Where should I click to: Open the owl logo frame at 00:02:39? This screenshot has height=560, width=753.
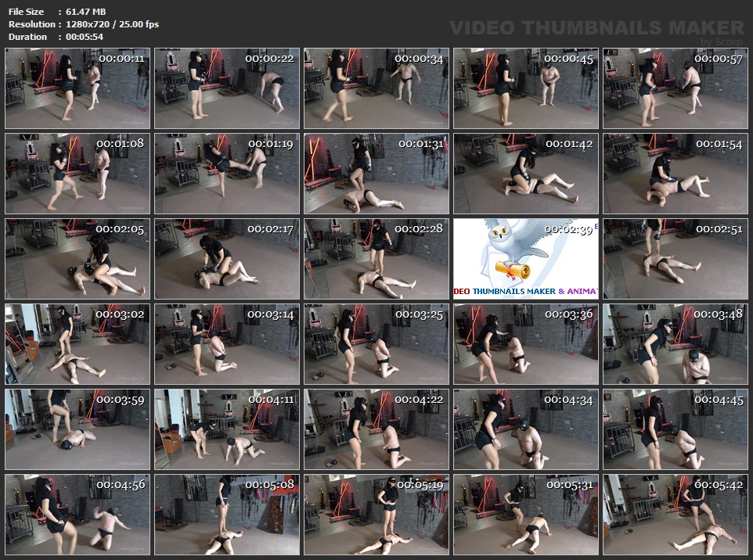(526, 259)
